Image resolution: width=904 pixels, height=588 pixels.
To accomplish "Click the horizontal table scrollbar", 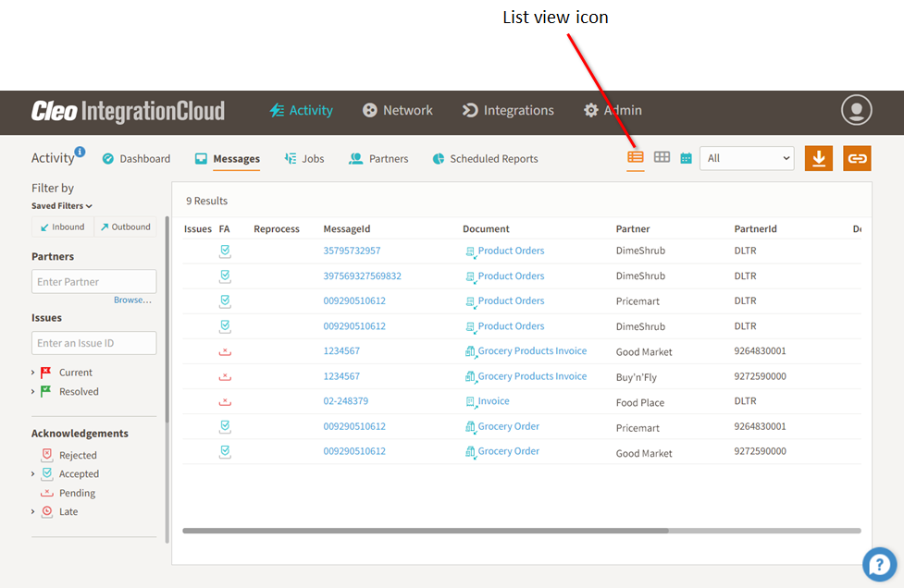I will pyautogui.click(x=426, y=531).
